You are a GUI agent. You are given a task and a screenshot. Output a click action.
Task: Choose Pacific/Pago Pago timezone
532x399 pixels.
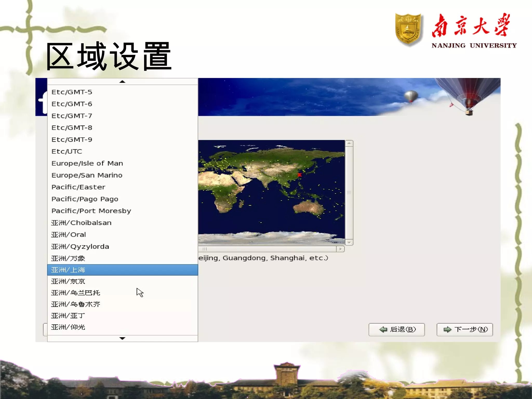point(122,199)
